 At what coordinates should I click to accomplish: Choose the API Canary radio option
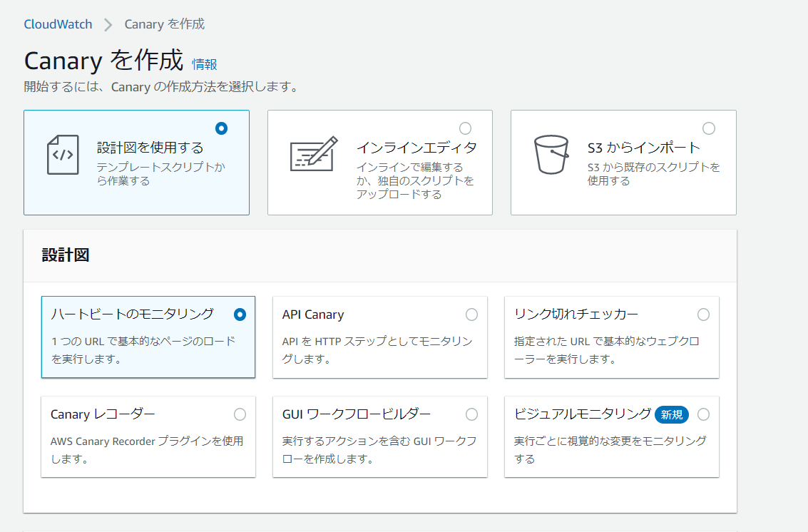pos(471,314)
